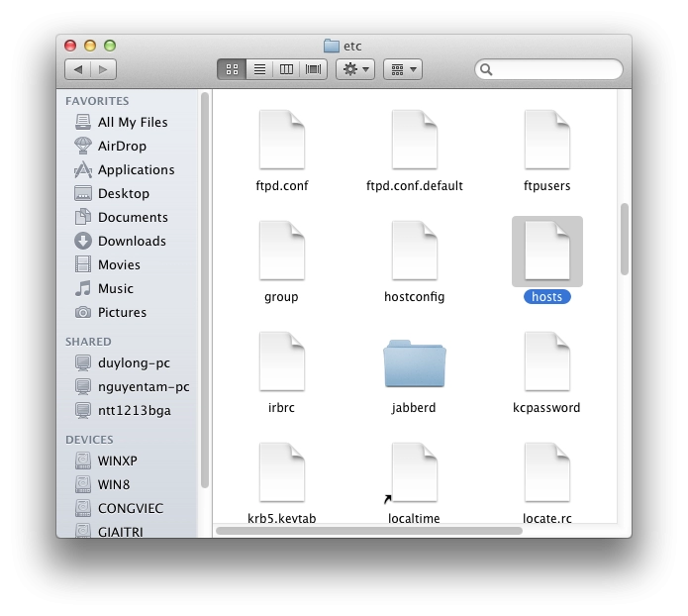
Task: Zoom the etc window with green button
Action: click(x=110, y=46)
